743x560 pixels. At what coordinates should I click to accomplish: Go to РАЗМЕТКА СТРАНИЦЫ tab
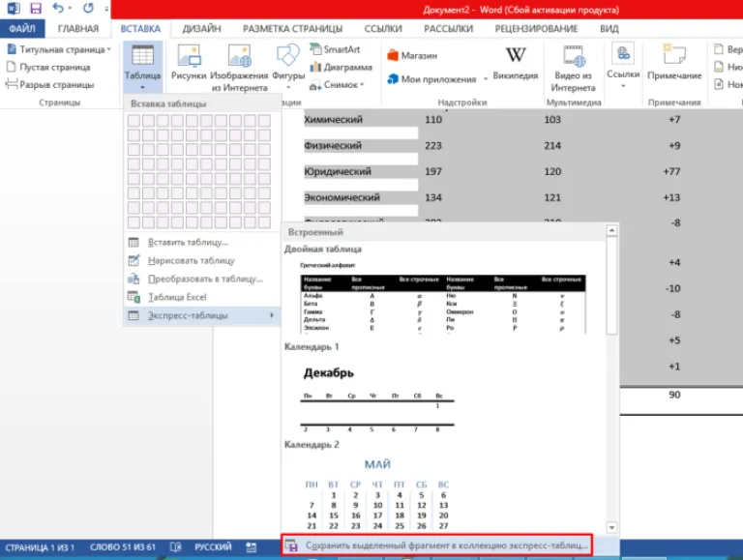pos(292,28)
